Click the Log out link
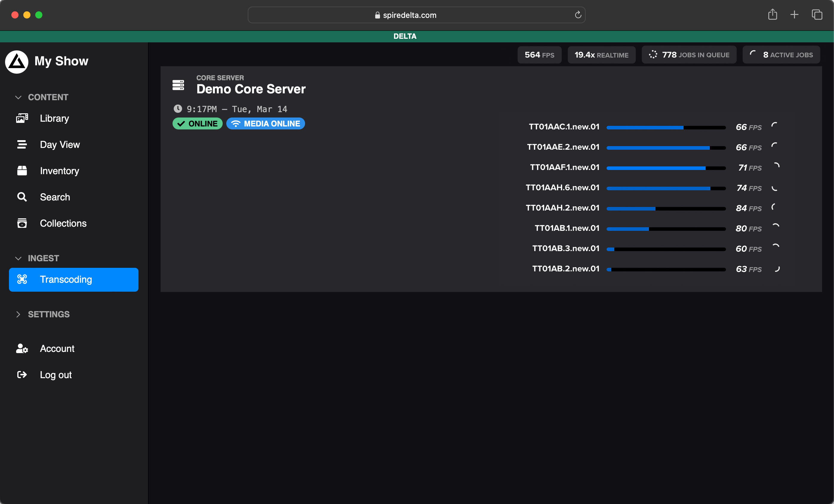 56,375
